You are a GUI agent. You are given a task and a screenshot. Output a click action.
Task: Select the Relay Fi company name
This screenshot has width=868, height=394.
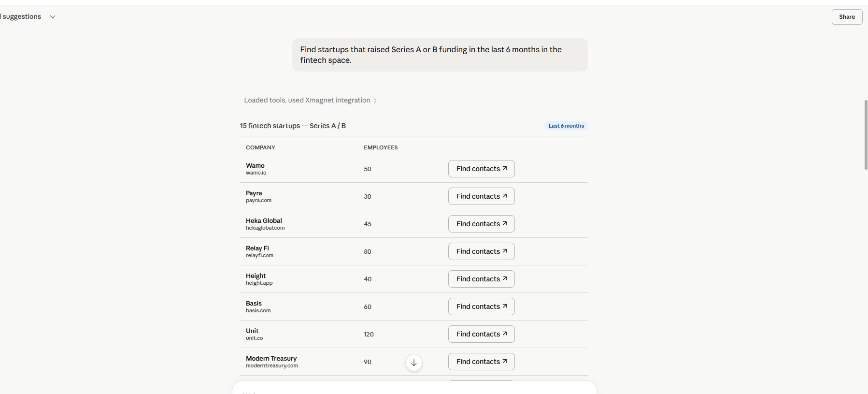(257, 248)
